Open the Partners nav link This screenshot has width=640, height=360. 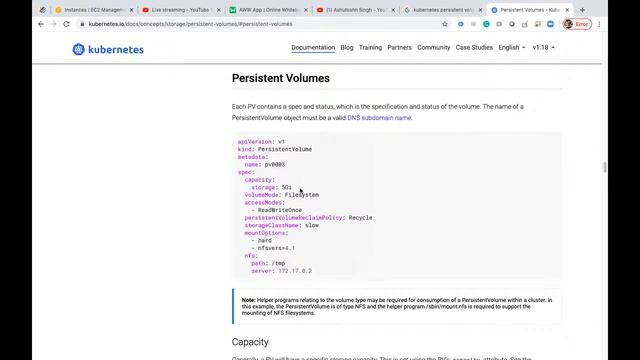point(400,47)
